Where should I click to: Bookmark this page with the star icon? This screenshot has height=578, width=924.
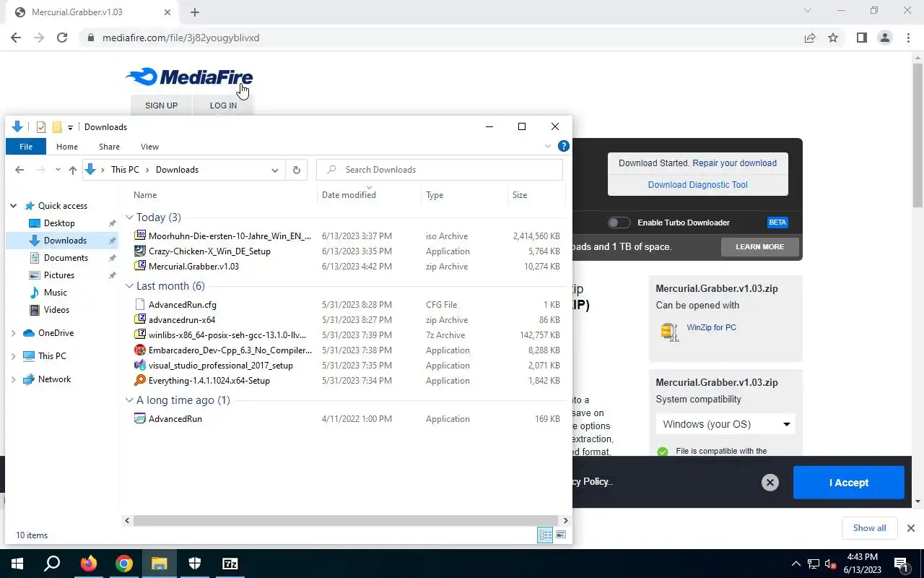[x=833, y=38]
